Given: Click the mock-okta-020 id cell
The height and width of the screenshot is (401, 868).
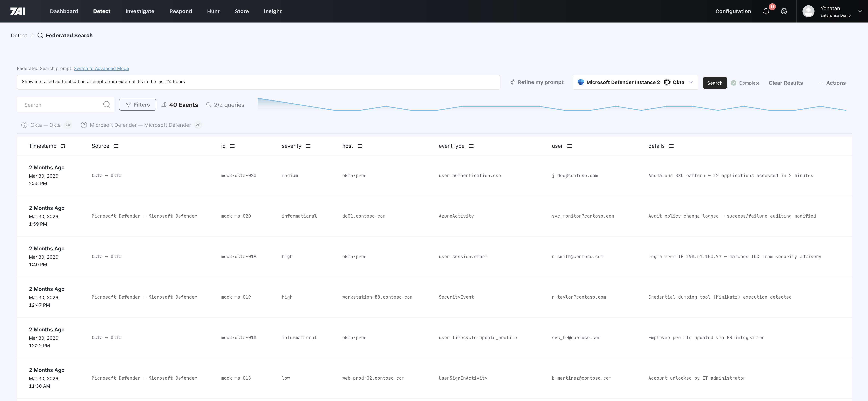Looking at the screenshot, I should point(239,175).
